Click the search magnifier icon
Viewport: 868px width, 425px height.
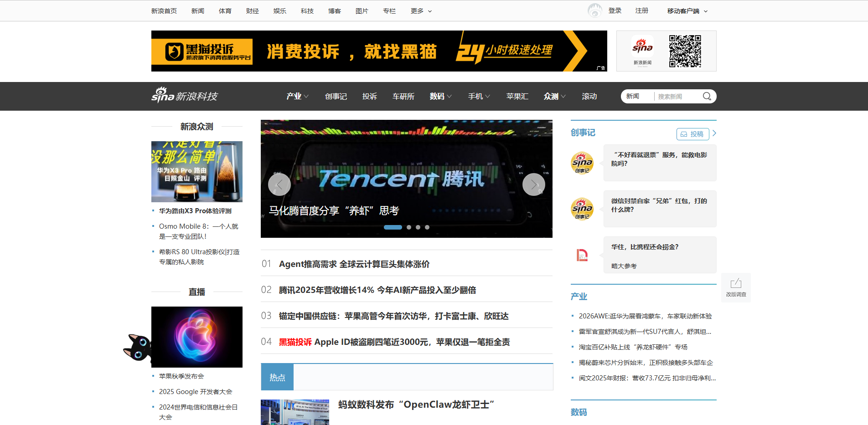[707, 96]
